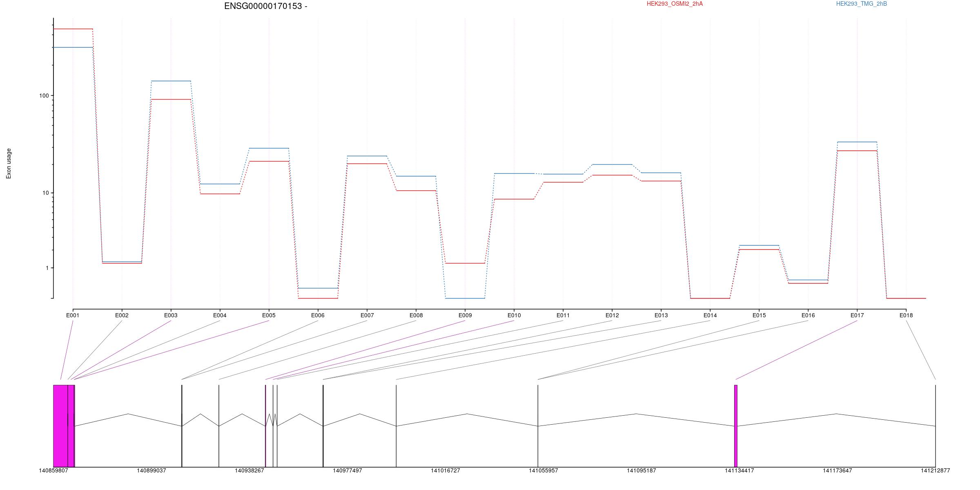The width and height of the screenshot is (980, 490).
Task: Click the blue E012 usage line
Action: 612,165
